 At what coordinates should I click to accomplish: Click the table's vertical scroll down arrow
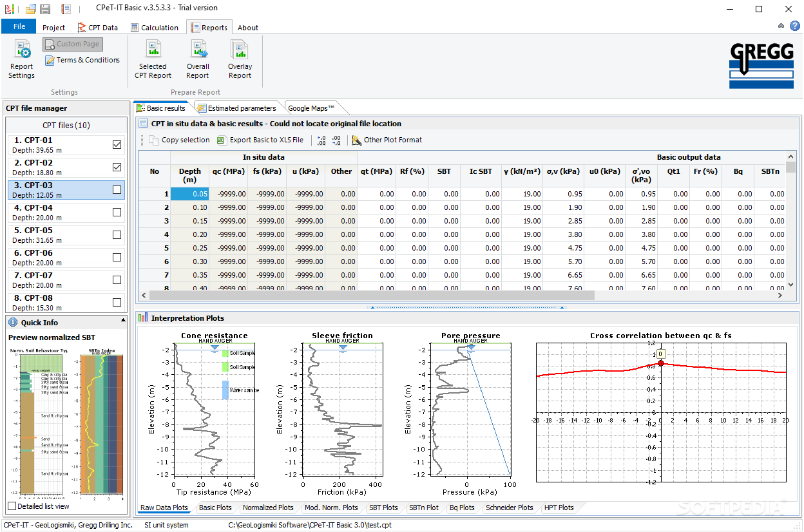coord(791,285)
